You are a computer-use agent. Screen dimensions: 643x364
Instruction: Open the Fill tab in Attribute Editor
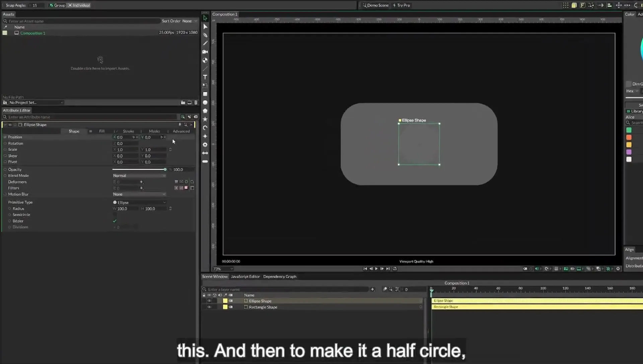[x=102, y=131]
